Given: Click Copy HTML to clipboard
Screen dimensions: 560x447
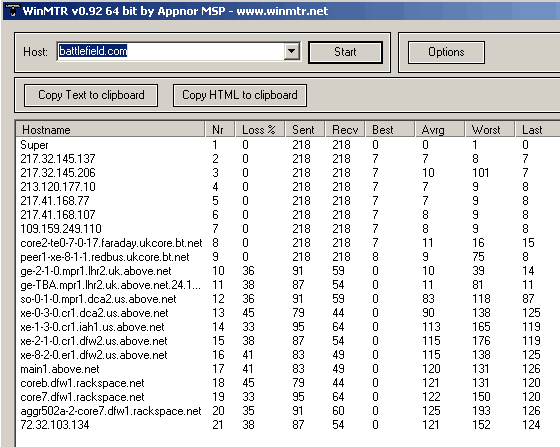Looking at the screenshot, I should pos(240,95).
